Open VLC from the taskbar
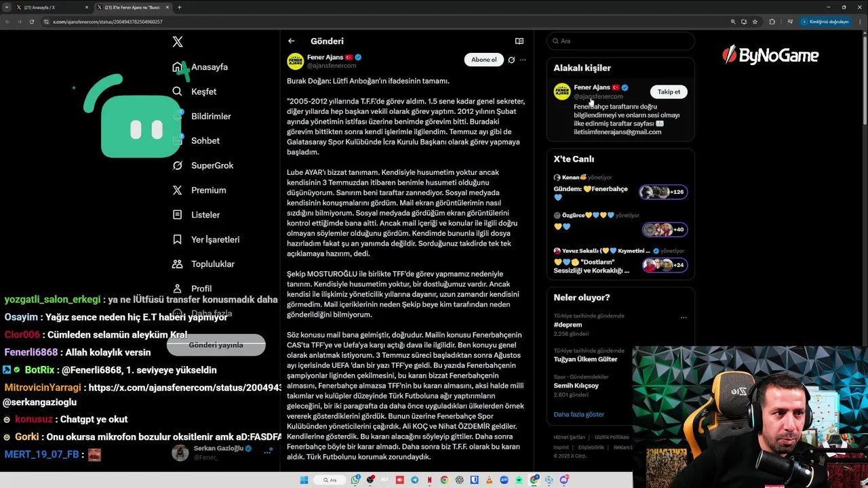 489,480
